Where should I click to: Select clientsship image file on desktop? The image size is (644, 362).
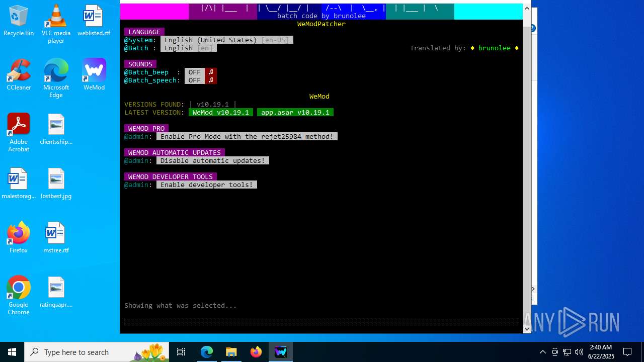(x=56, y=129)
